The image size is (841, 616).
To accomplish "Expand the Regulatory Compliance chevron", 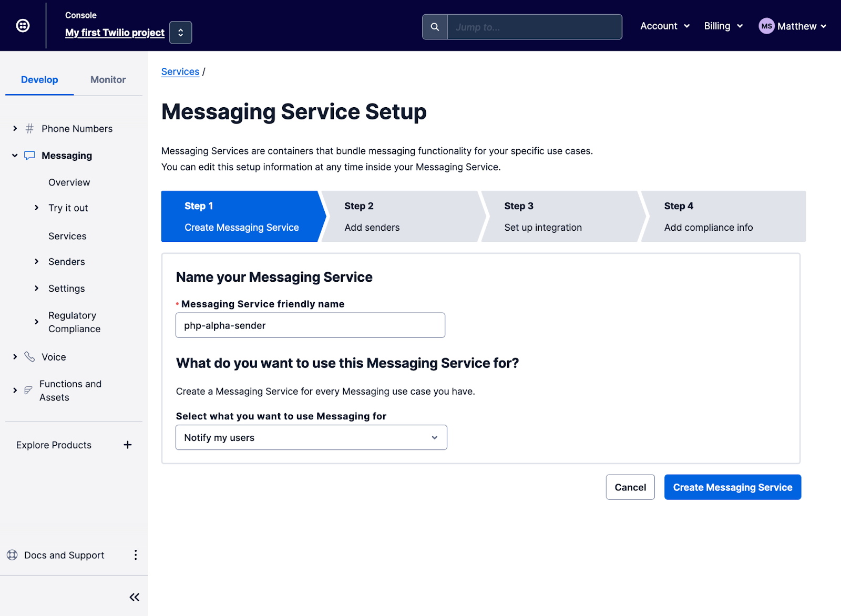I will pyautogui.click(x=36, y=322).
